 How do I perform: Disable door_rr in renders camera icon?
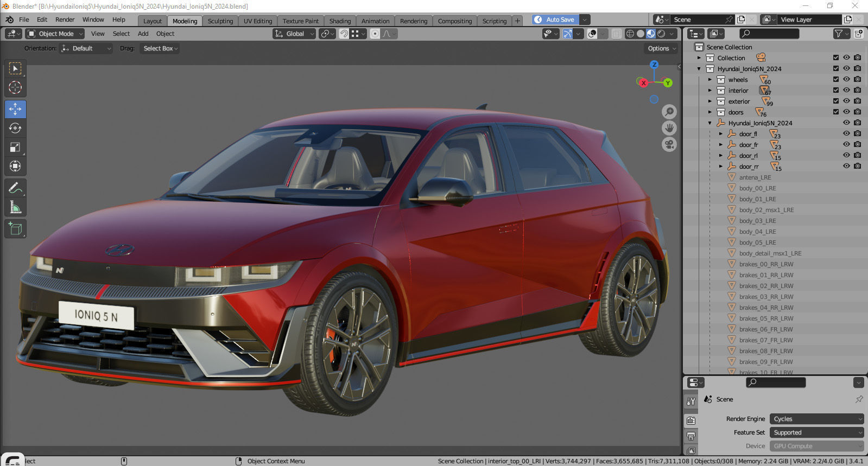click(857, 166)
